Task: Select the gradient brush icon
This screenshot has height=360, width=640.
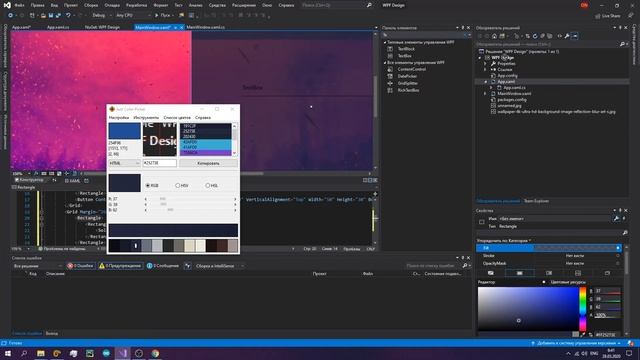Action: point(549,273)
